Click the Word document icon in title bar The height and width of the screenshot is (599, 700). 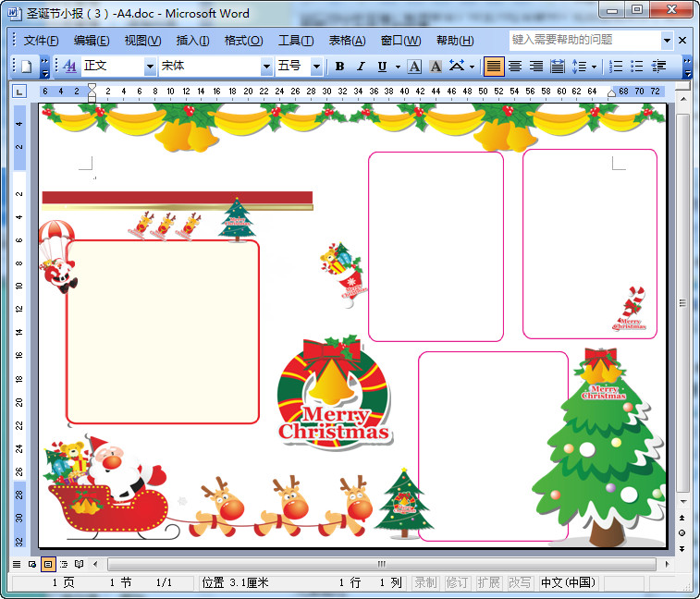15,13
